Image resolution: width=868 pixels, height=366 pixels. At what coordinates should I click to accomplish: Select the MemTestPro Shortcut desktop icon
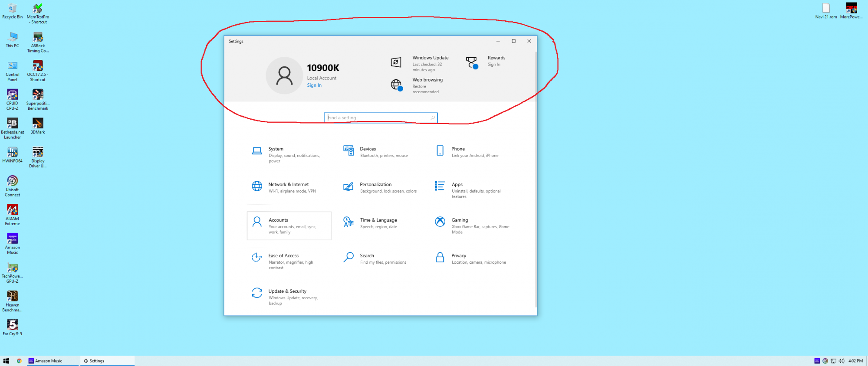point(38,14)
